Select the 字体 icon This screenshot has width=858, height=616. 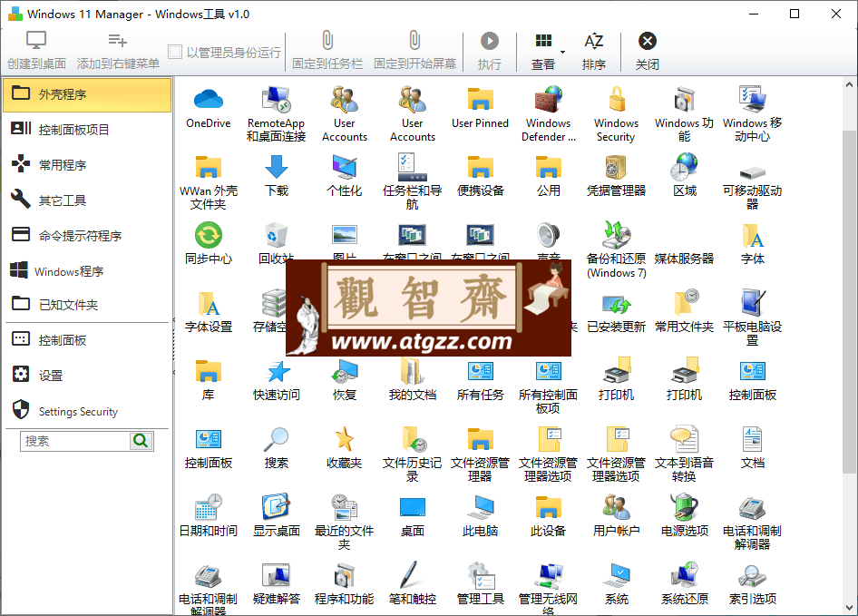click(752, 236)
